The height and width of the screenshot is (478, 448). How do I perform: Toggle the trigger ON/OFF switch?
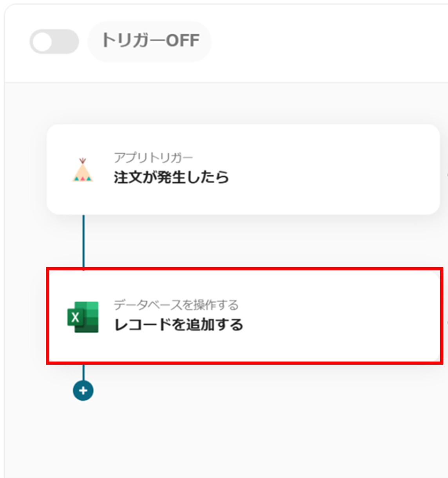pyautogui.click(x=54, y=42)
